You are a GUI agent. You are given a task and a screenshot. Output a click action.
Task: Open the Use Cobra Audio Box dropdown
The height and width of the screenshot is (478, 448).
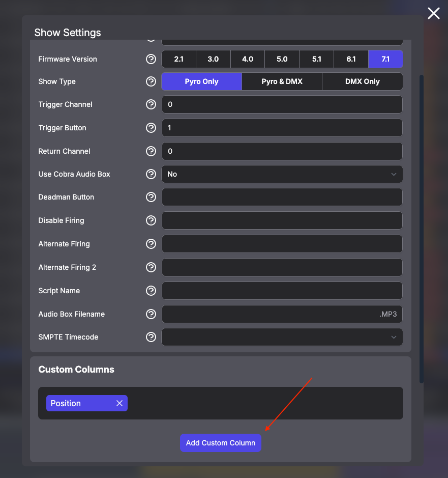point(282,174)
